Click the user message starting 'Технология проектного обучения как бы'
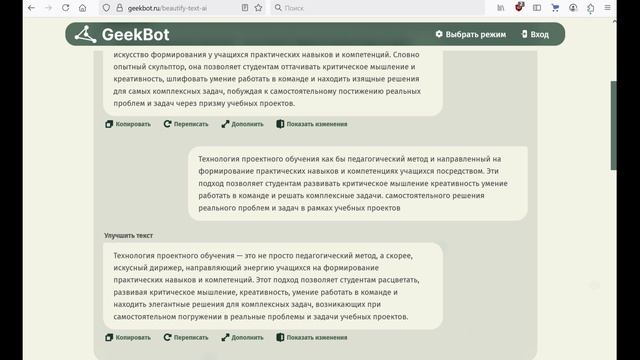640x360 pixels. tap(358, 183)
